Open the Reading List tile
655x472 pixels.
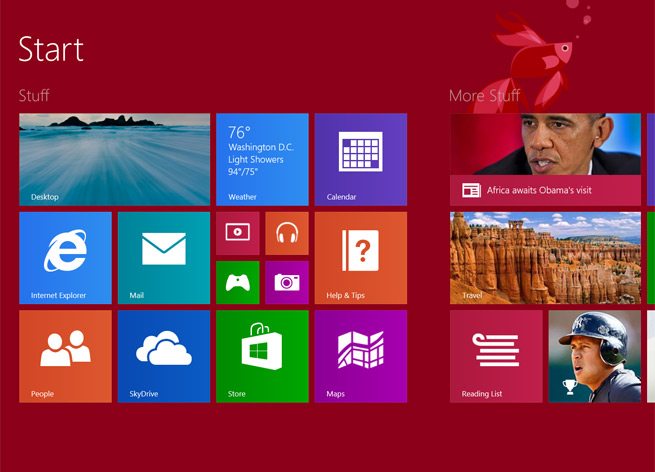[x=496, y=356]
